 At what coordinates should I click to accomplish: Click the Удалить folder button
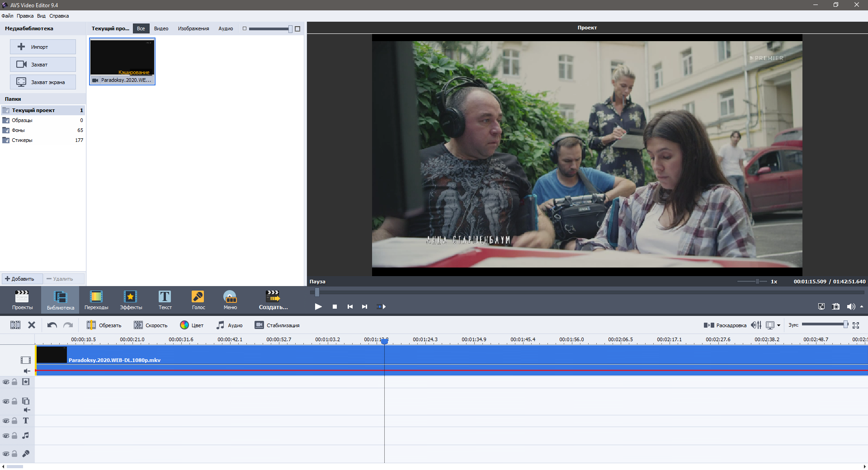[63, 279]
